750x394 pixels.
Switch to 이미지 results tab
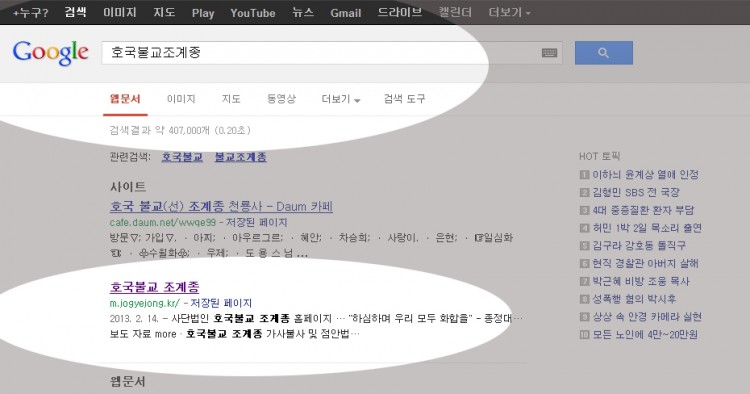(181, 99)
